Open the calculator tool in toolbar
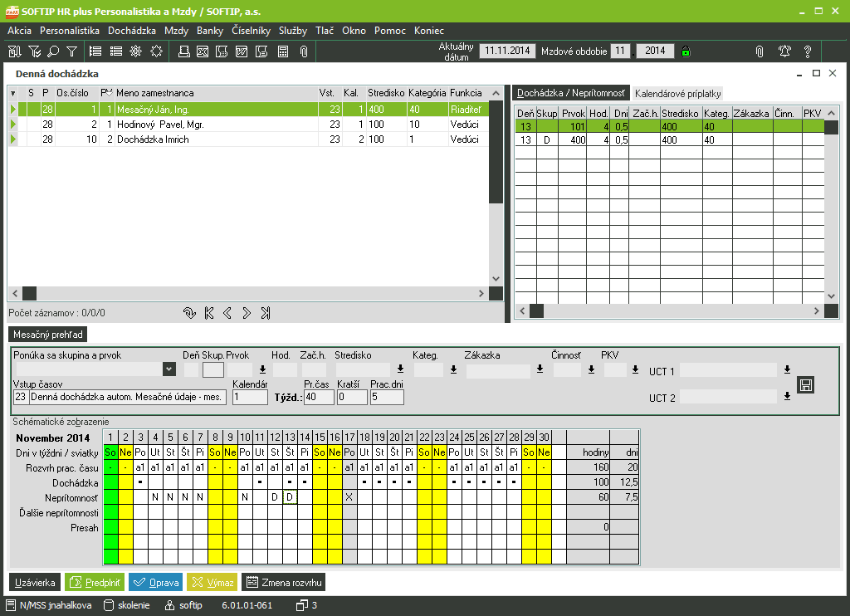Image resolution: width=850 pixels, height=616 pixels. coord(283,51)
